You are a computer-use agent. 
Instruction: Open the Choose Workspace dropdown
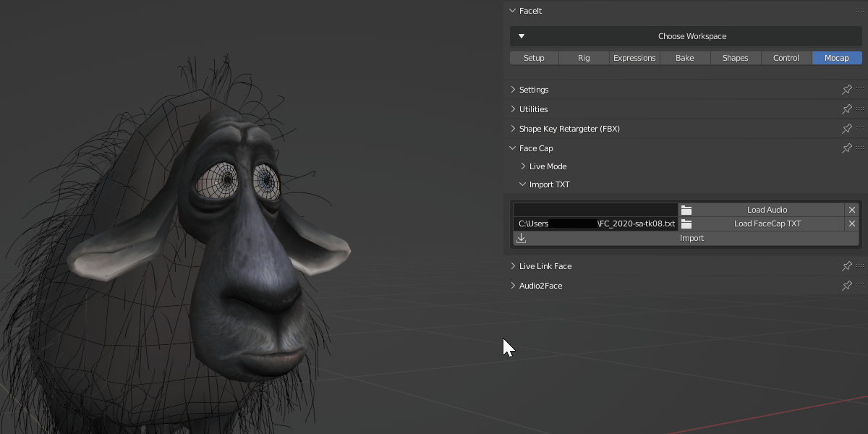click(x=686, y=36)
